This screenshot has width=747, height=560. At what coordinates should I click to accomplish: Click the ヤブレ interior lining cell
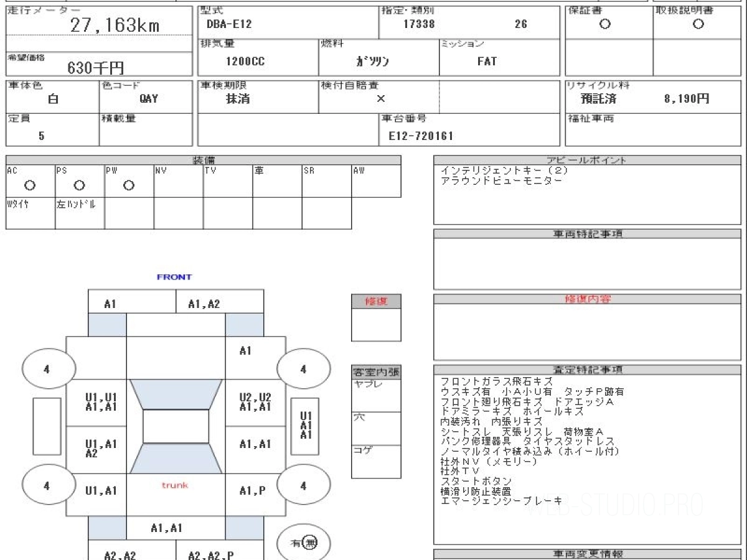pyautogui.click(x=376, y=395)
